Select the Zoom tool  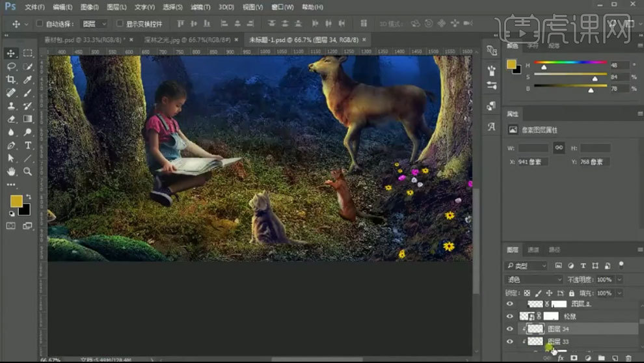(x=27, y=171)
